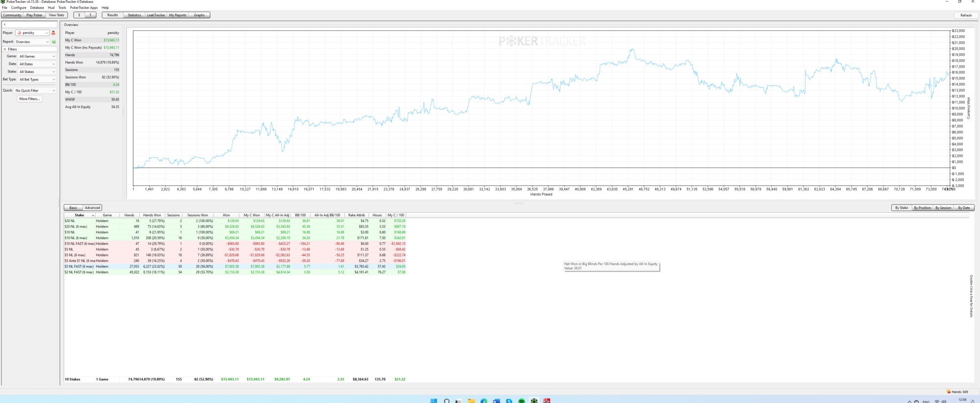The height and width of the screenshot is (403, 980).
Task: Open the Bet Type filter dropdown
Action: pos(37,79)
